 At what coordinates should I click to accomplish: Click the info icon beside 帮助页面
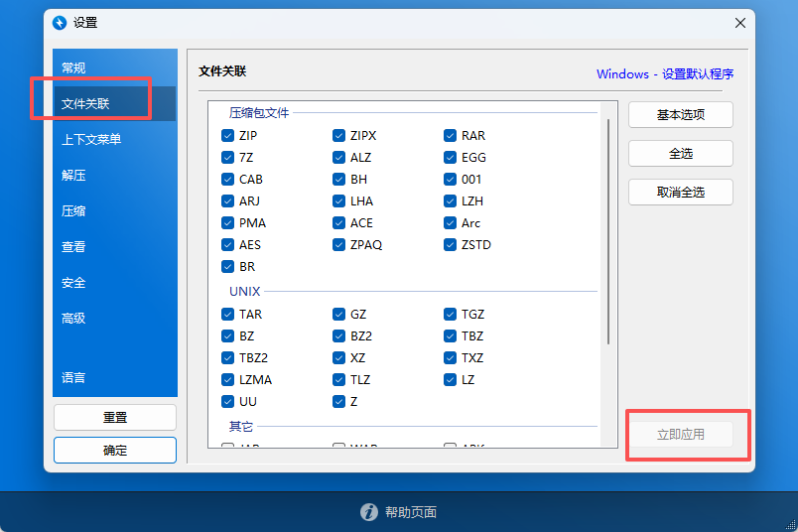pyautogui.click(x=369, y=512)
